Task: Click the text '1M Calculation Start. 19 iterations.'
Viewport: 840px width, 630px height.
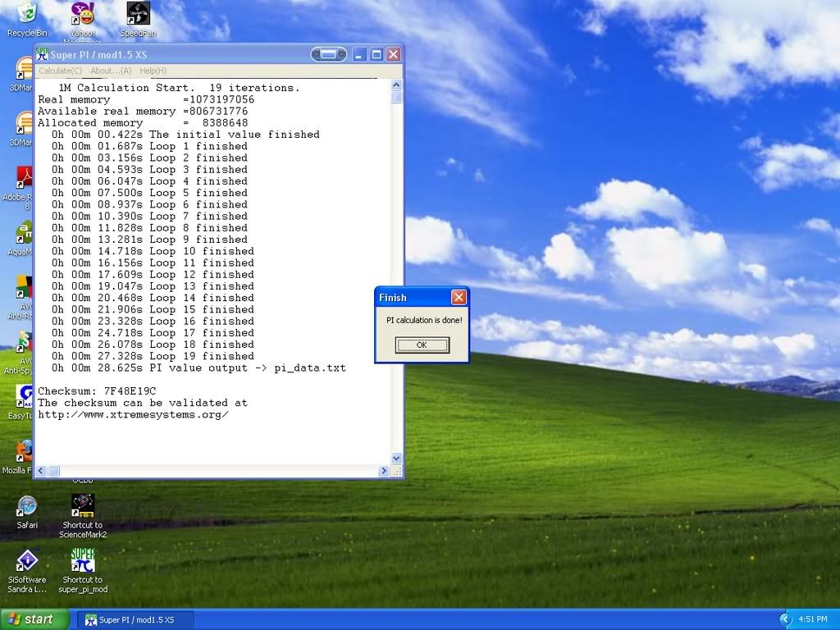Action: pyautogui.click(x=179, y=88)
